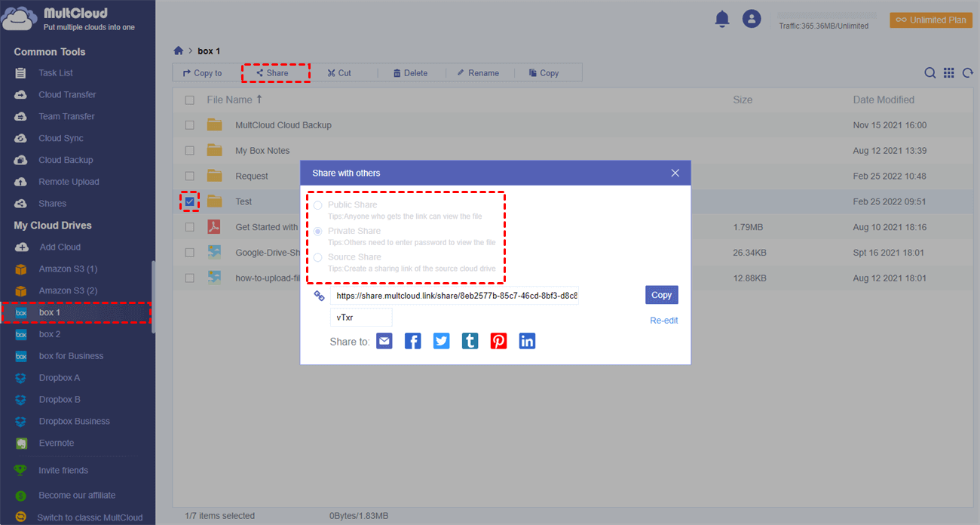Viewport: 980px width, 525px height.
Task: Click the Google-Drive-Sh image file thumbnail icon
Action: pyautogui.click(x=215, y=253)
